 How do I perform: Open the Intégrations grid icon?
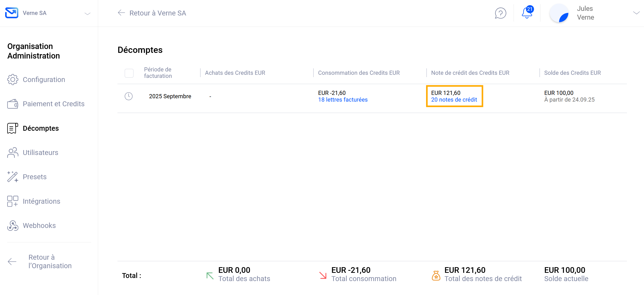click(13, 201)
